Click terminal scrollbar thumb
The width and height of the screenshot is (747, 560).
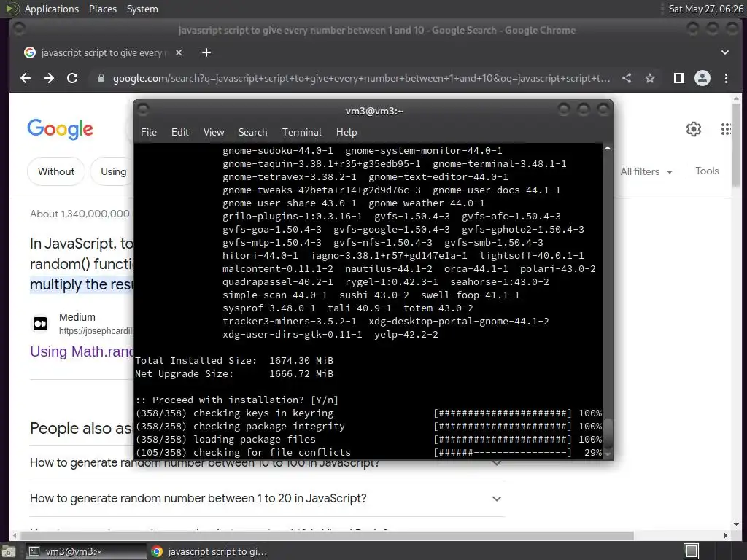tap(608, 433)
